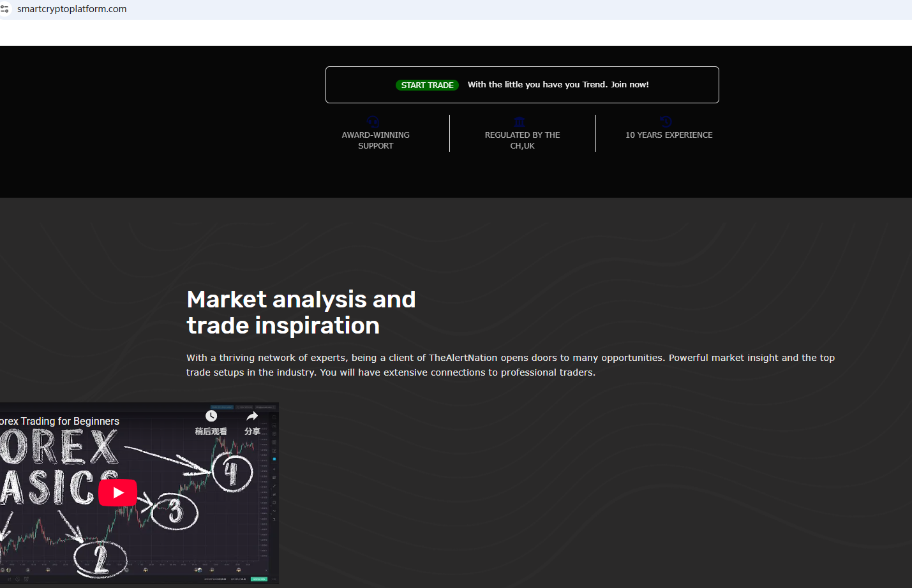Click the Share arrow icon on video
912x588 pixels.
click(252, 416)
